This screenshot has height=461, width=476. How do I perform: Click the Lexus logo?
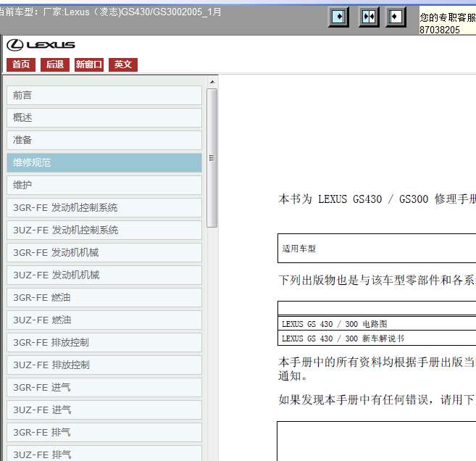coord(41,45)
